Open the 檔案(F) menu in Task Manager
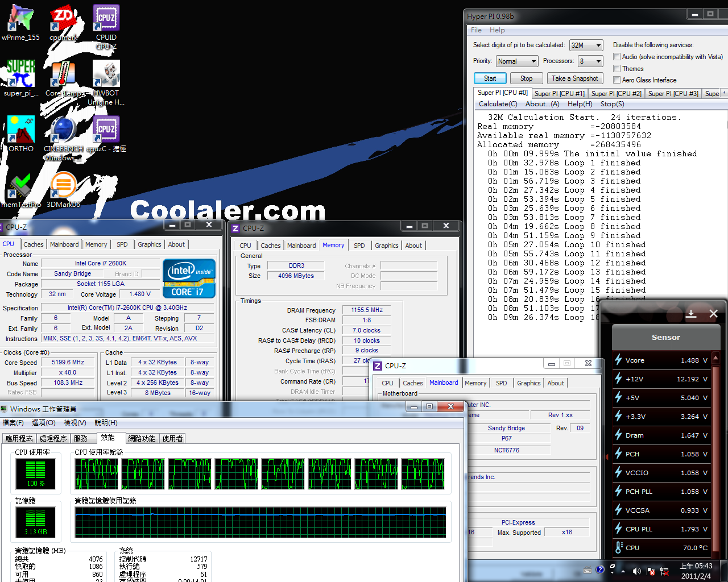The image size is (728, 582). coord(13,423)
